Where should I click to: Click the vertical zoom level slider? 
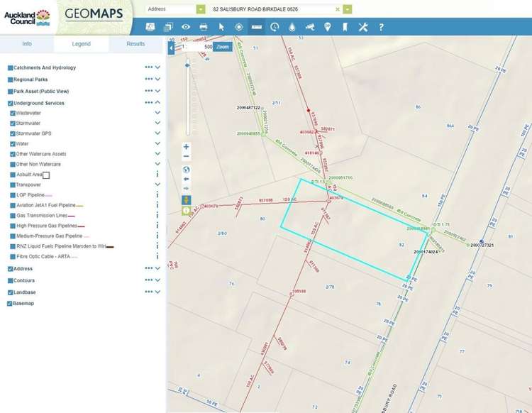[x=187, y=99]
